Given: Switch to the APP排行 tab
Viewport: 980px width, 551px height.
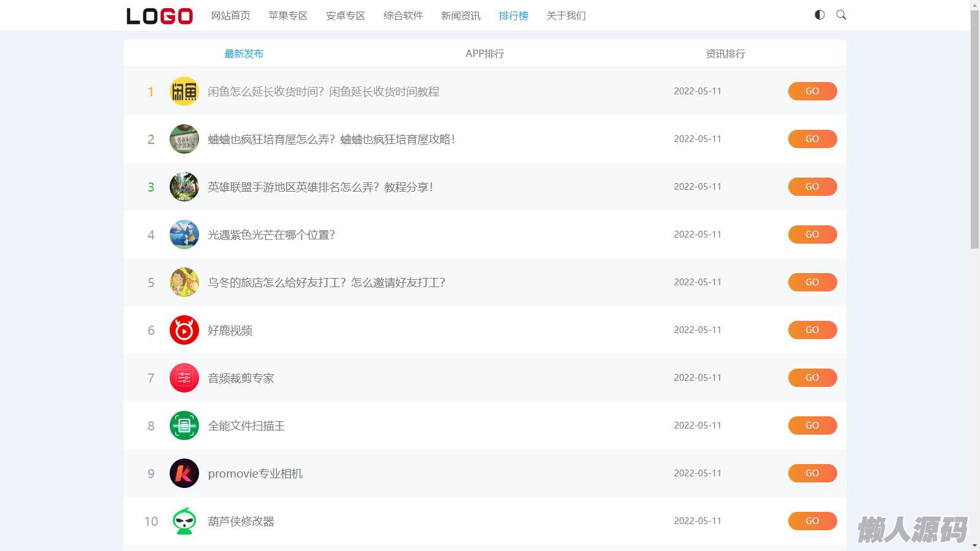Looking at the screenshot, I should click(x=484, y=54).
